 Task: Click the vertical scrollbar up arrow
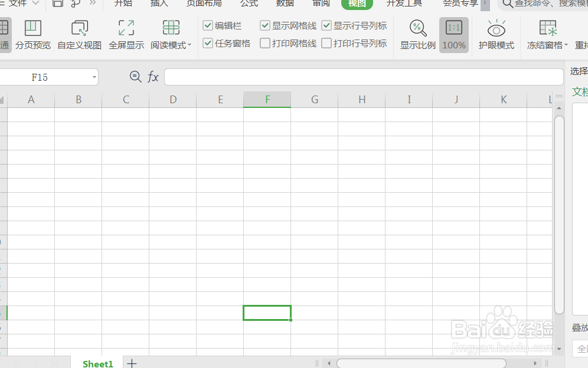click(559, 109)
